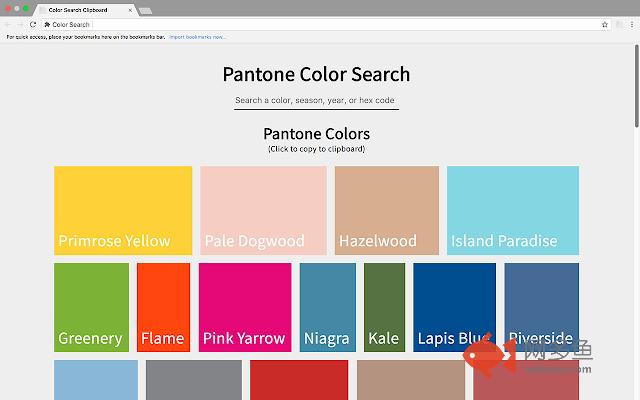Viewport: 640px width, 400px height.
Task: Copy the Pale Dogwood swatch
Action: coord(263,210)
